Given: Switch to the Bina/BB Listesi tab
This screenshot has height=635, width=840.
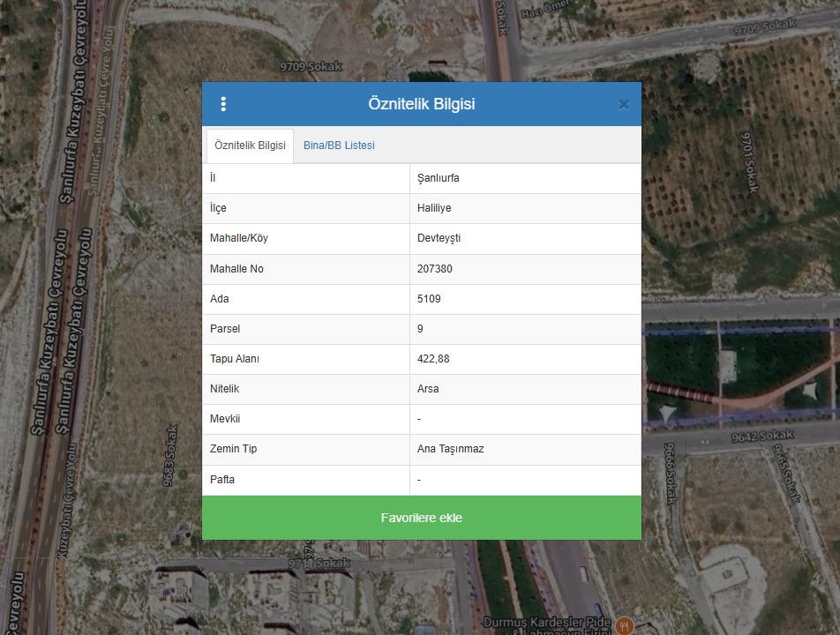Looking at the screenshot, I should point(339,146).
